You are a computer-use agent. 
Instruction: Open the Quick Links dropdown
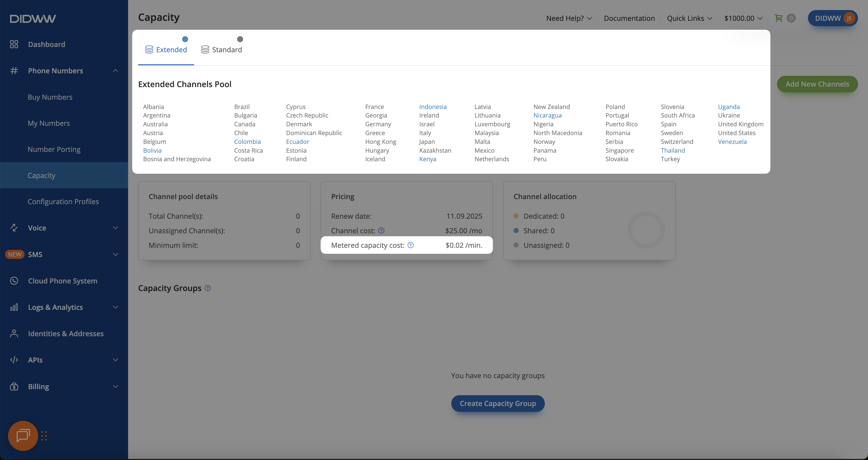click(689, 18)
